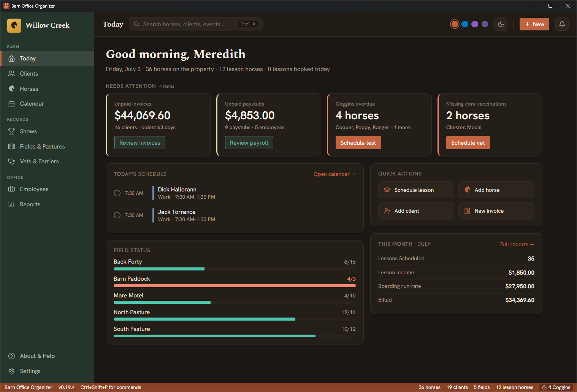The height and width of the screenshot is (392, 577).
Task: Mark Jack Torrance shift as done
Action: (x=117, y=215)
